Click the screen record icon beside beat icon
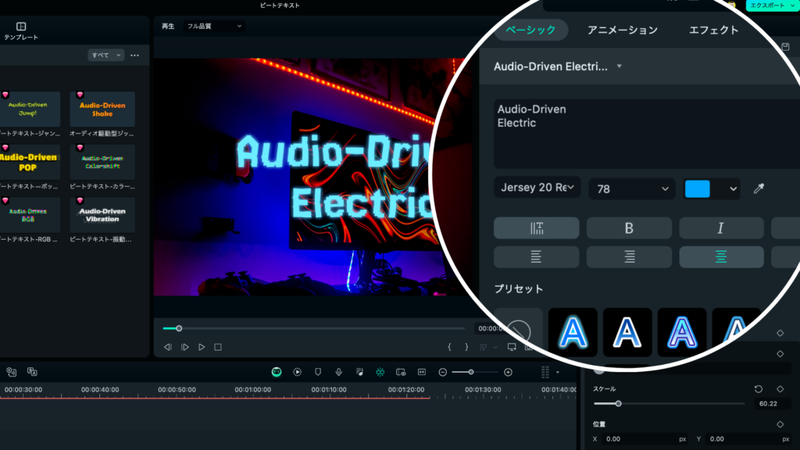This screenshot has height=450, width=800. tap(401, 372)
